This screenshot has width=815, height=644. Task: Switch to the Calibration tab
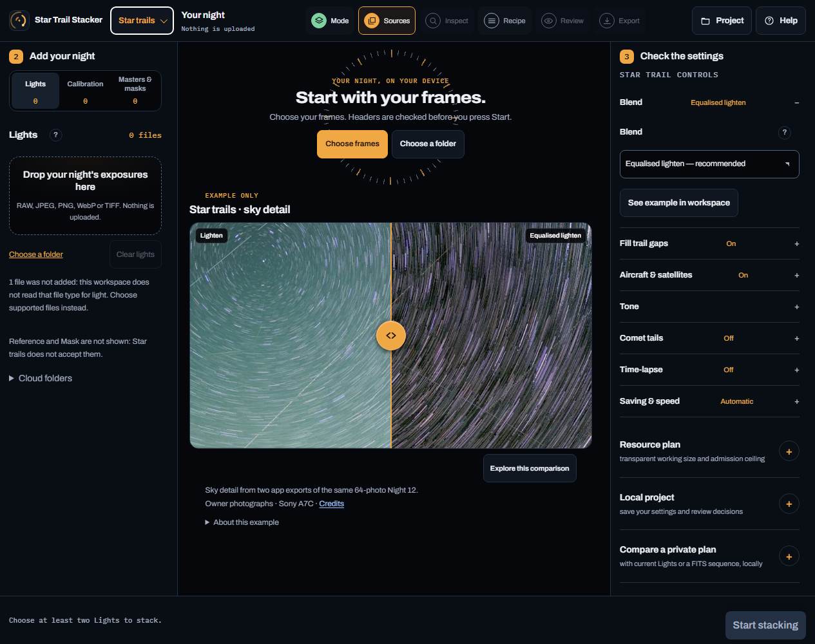(x=85, y=91)
